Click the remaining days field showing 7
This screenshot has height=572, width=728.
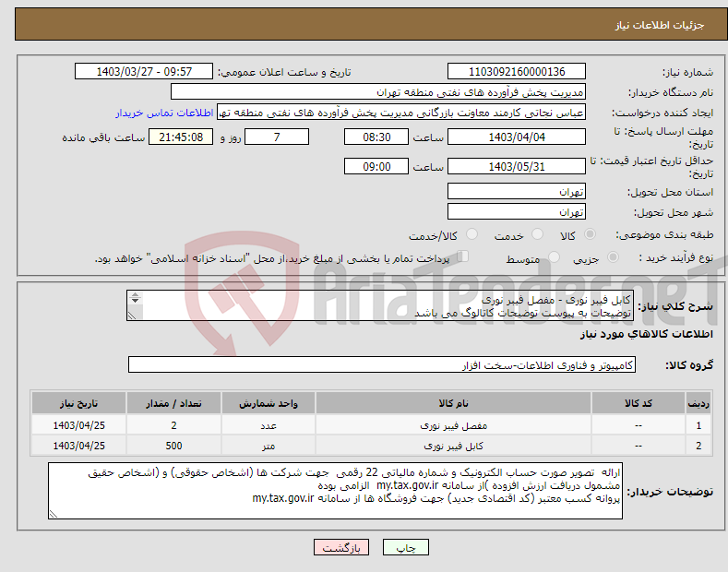tap(277, 137)
